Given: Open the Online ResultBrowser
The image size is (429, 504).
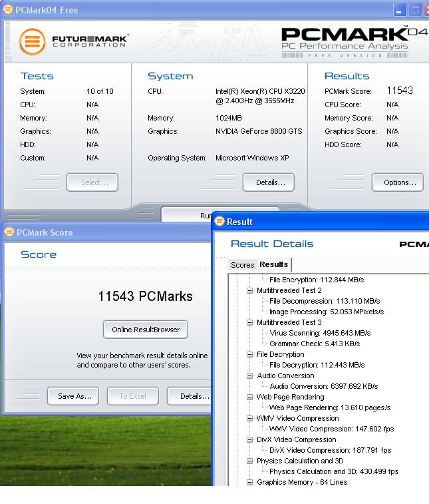Looking at the screenshot, I should click(x=146, y=330).
